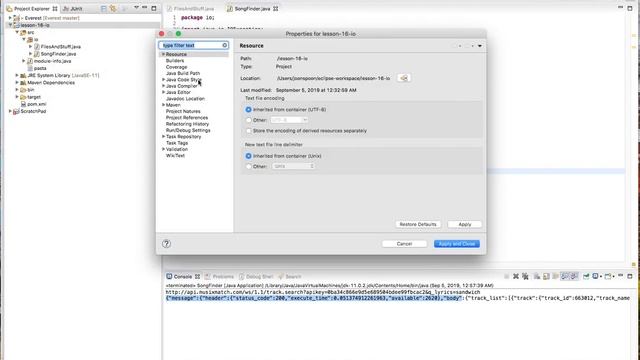Select Run/Debug Settings in properties tree
Image resolution: width=640 pixels, height=360 pixels.
pyautogui.click(x=188, y=130)
